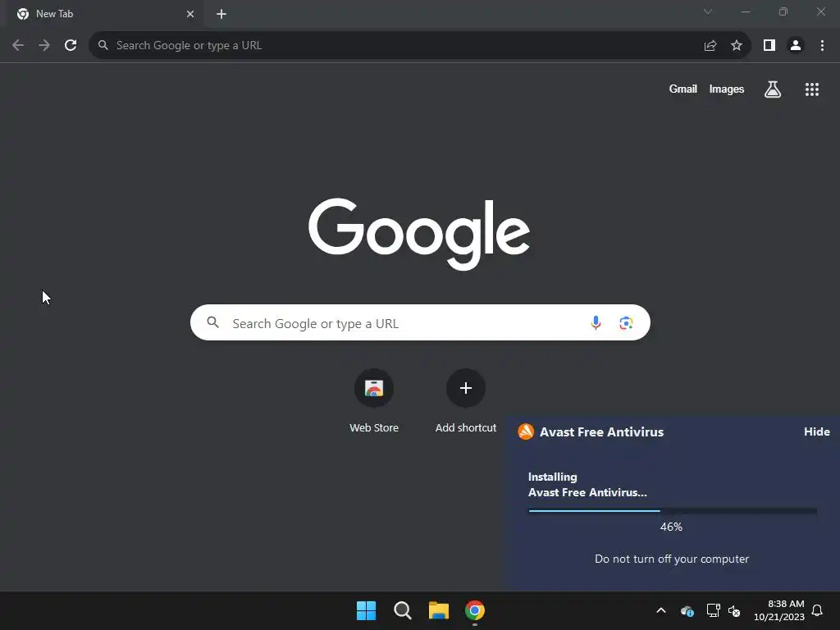This screenshot has height=630, width=840.
Task: Open a new tab with plus icon
Action: (221, 14)
